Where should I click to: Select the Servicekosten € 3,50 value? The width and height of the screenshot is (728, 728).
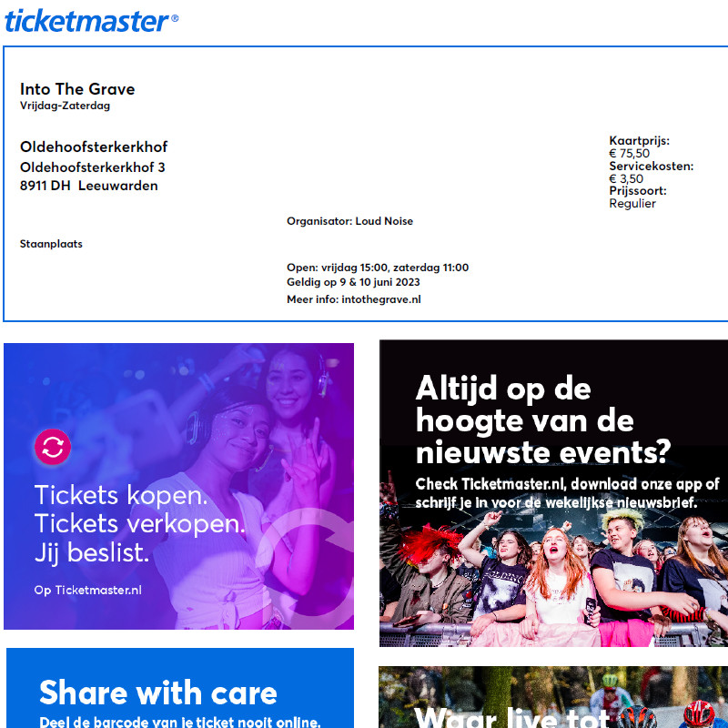click(626, 178)
